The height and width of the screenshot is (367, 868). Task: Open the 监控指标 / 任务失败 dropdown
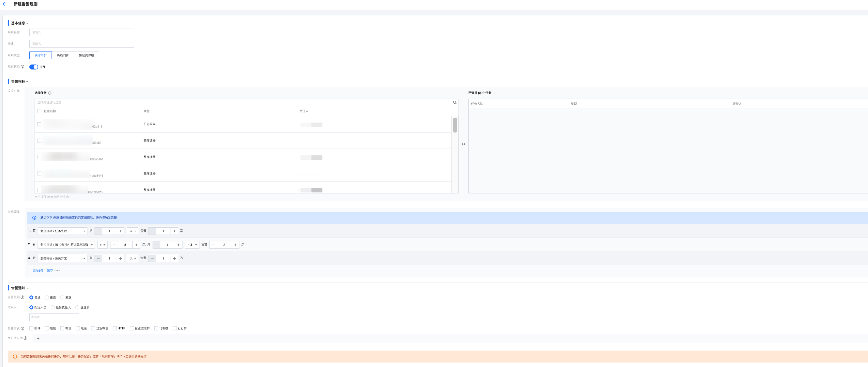click(62, 231)
